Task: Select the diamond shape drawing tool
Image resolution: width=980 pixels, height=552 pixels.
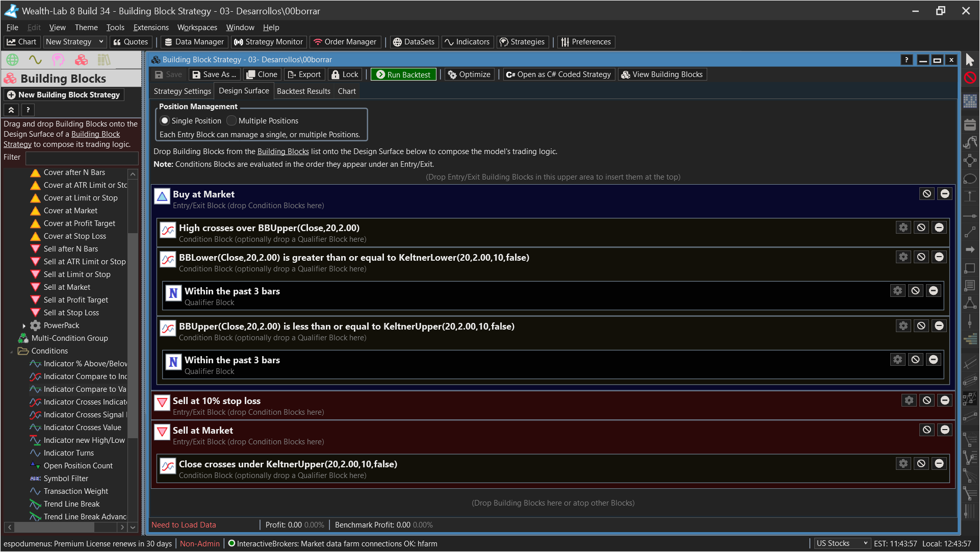Action: tap(970, 161)
